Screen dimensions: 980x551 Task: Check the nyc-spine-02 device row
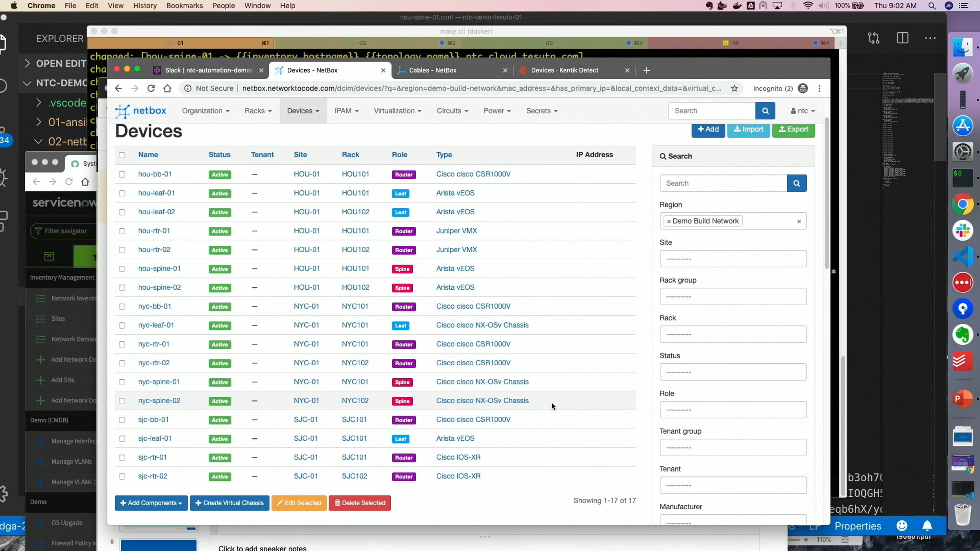122,401
